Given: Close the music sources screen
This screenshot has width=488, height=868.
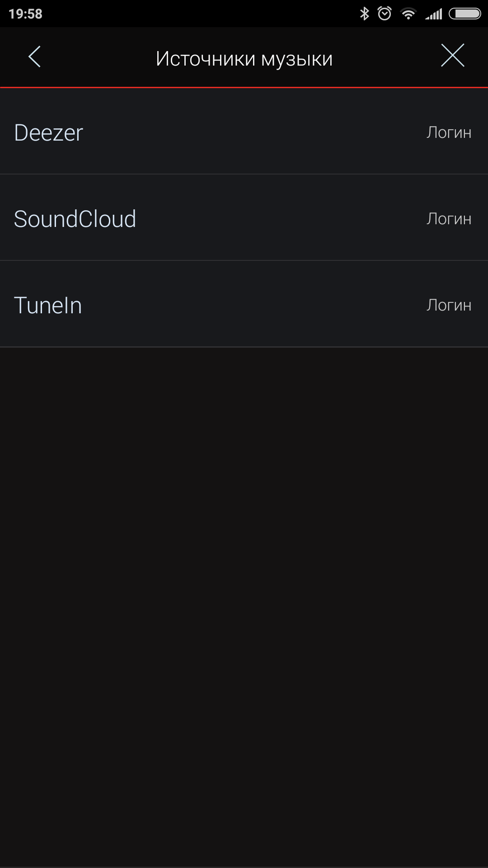Looking at the screenshot, I should pos(452,56).
